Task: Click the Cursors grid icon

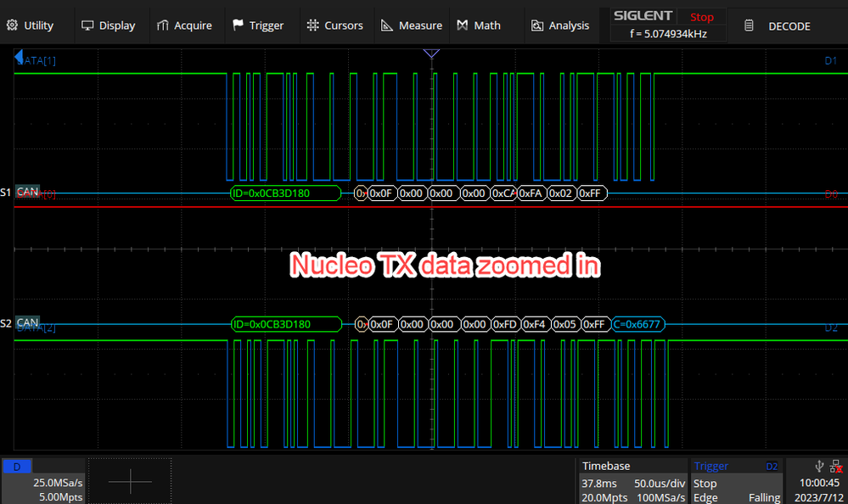Action: click(312, 25)
